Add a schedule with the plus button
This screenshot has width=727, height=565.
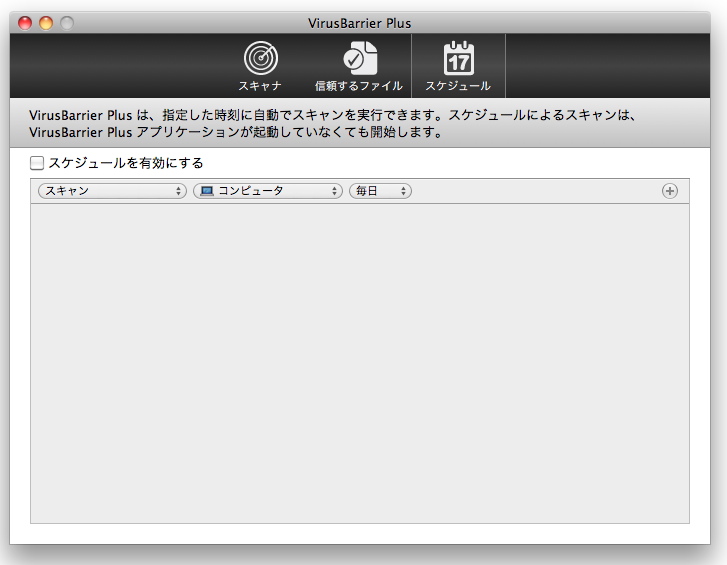pos(670,191)
